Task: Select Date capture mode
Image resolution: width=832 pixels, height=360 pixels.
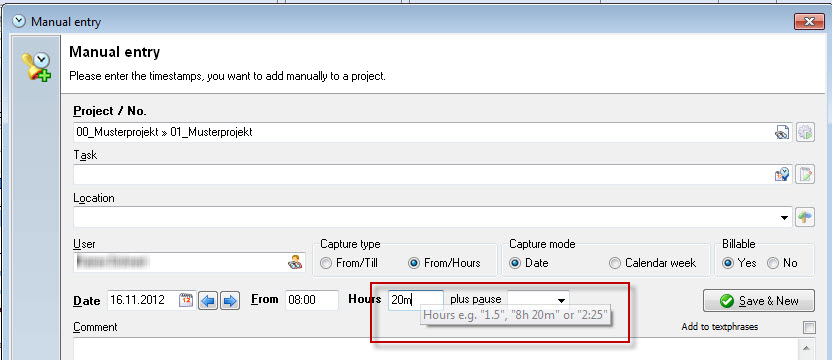Action: (x=529, y=263)
